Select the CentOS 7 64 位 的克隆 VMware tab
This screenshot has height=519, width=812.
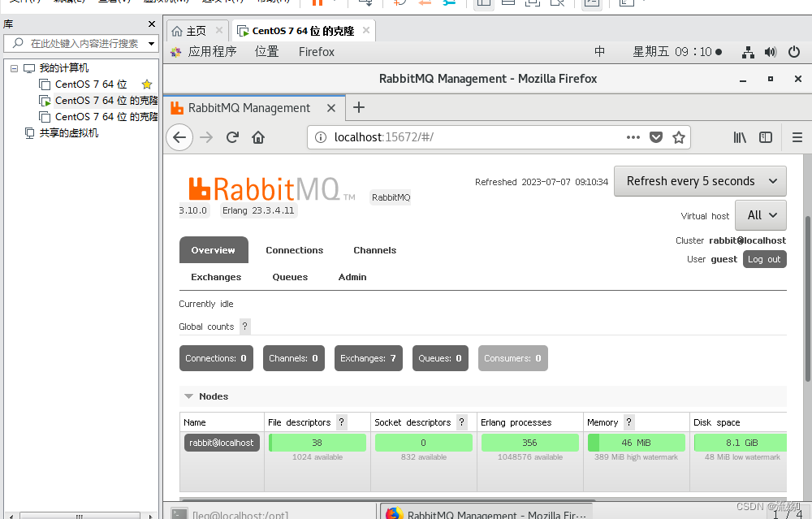(303, 31)
